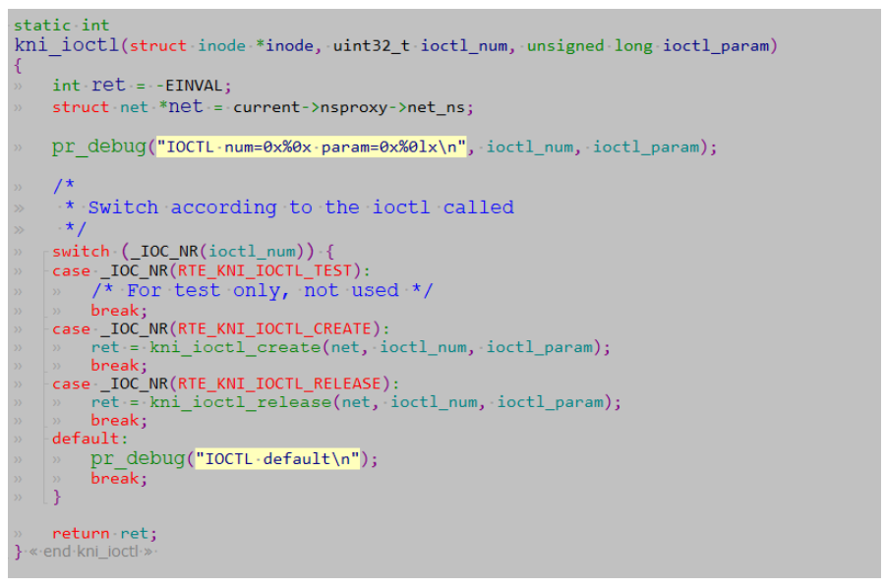Click the "For test only, not used" comment
This screenshot has height=588, width=885.
click(263, 291)
